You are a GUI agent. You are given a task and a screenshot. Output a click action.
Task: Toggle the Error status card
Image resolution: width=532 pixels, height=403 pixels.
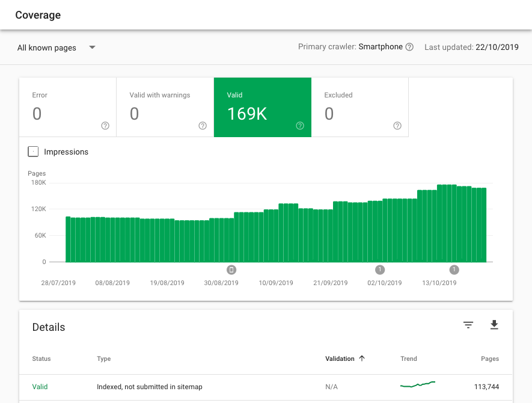point(67,107)
